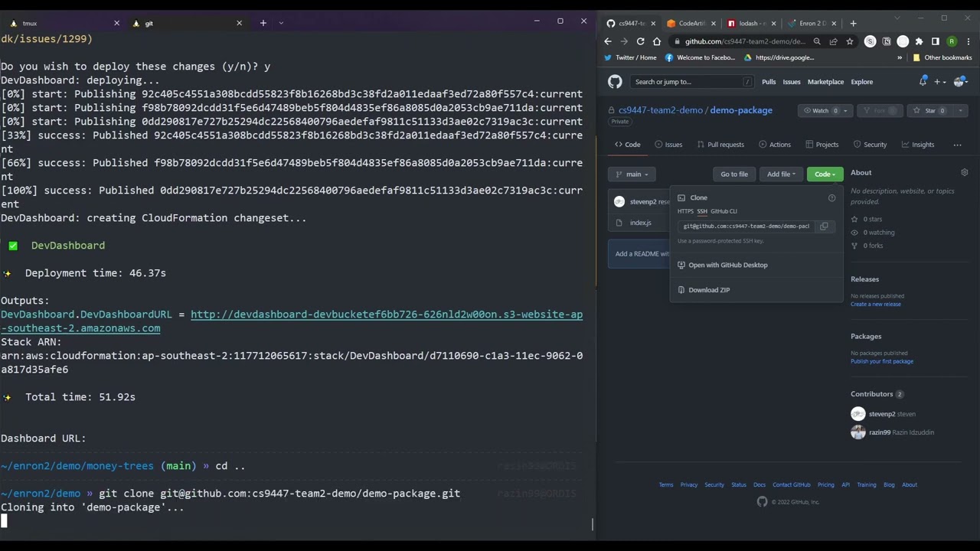Open the Projects repository tab
Screen dimensions: 980x551
(x=822, y=145)
